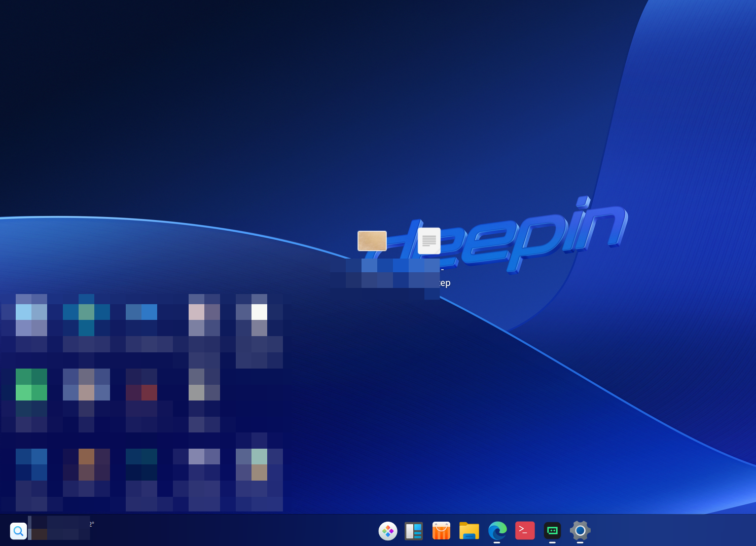
Task: Open the search icon in the taskbar
Action: tap(18, 531)
